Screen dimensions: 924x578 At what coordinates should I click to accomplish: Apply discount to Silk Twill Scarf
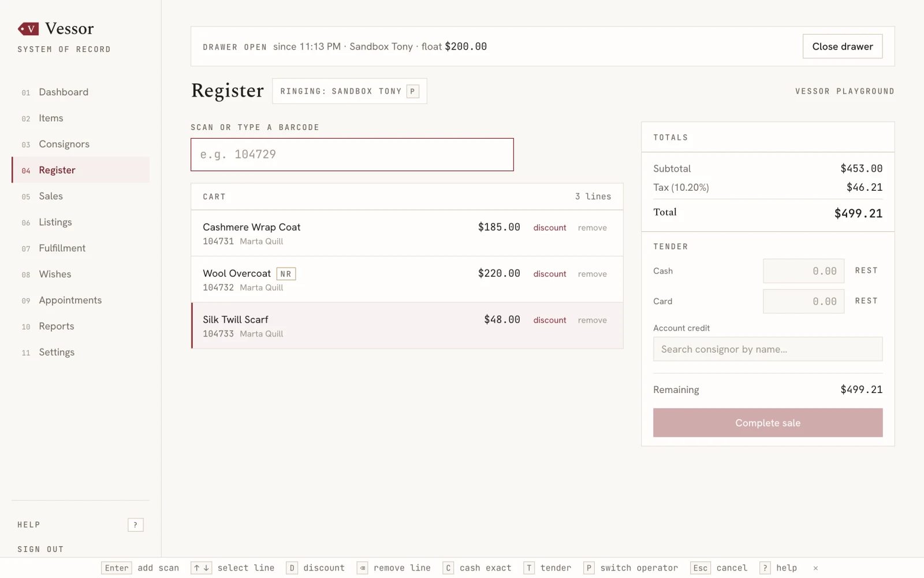549,320
